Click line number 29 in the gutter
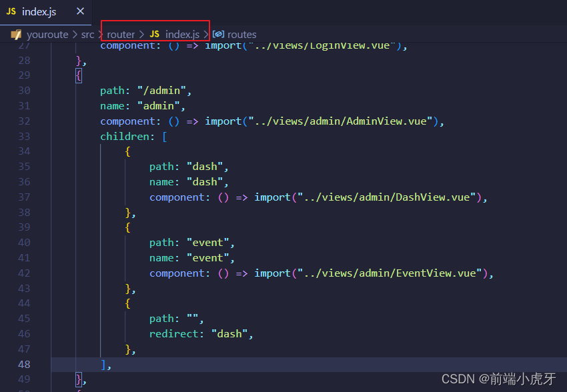The height and width of the screenshot is (392, 567). 24,75
